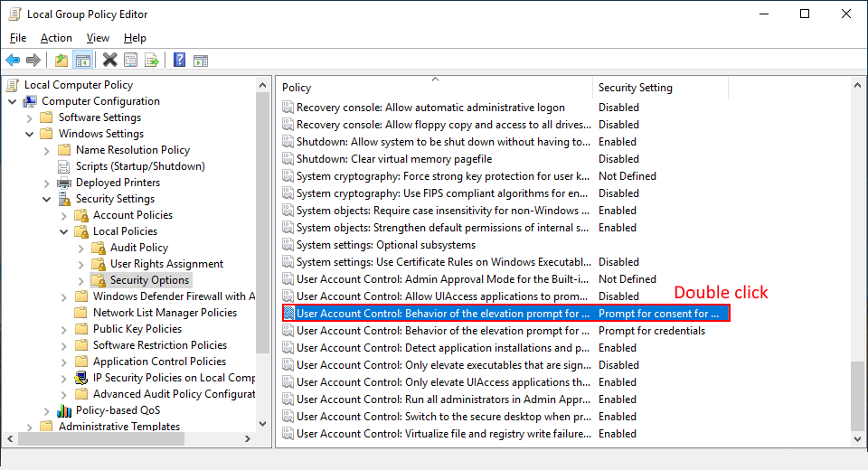
Task: Select Shutdown: Allow system to be shut down policy
Action: [x=443, y=142]
